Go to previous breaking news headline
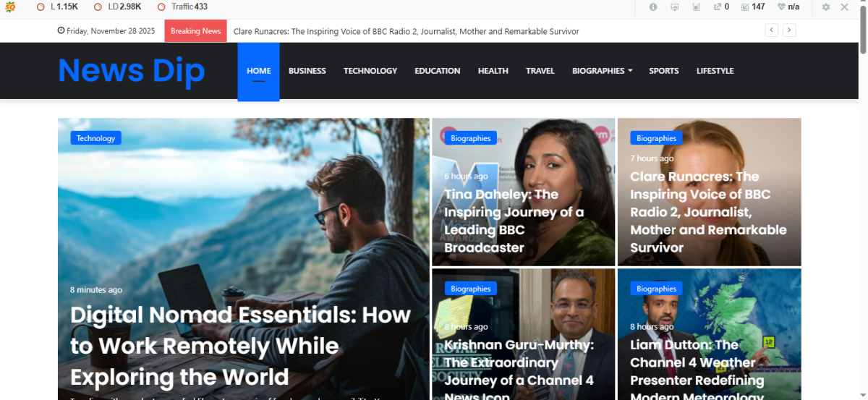Viewport: 868px width, 400px height. [772, 30]
